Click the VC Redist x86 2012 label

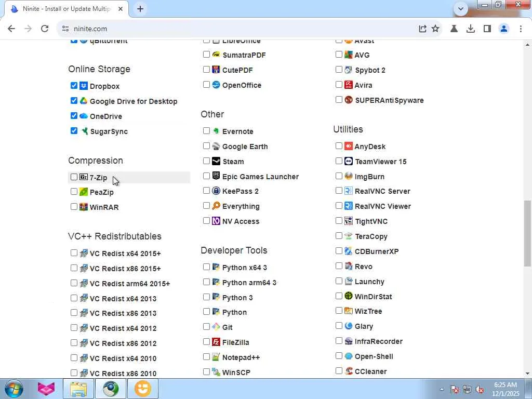[x=123, y=343]
